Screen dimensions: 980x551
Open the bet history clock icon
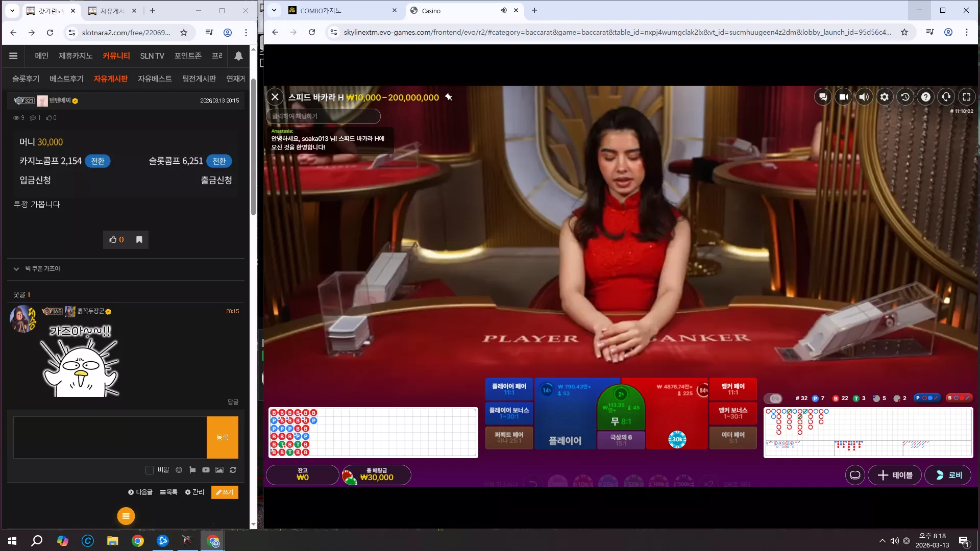click(905, 97)
